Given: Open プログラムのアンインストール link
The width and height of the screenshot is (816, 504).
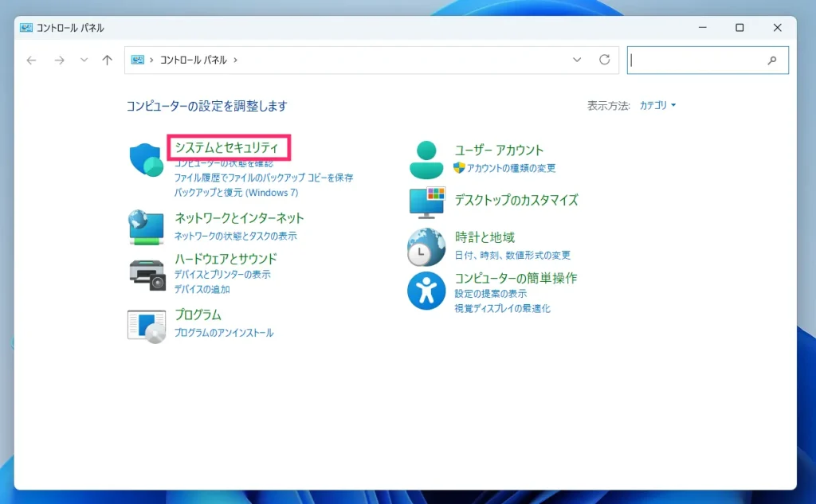Looking at the screenshot, I should pyautogui.click(x=224, y=333).
